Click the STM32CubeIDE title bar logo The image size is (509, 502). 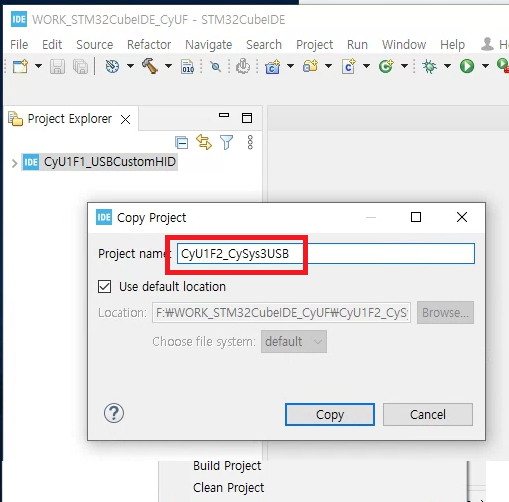19,19
